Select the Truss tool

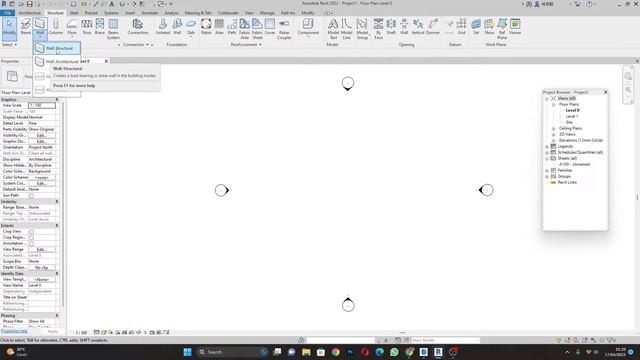(x=87, y=27)
